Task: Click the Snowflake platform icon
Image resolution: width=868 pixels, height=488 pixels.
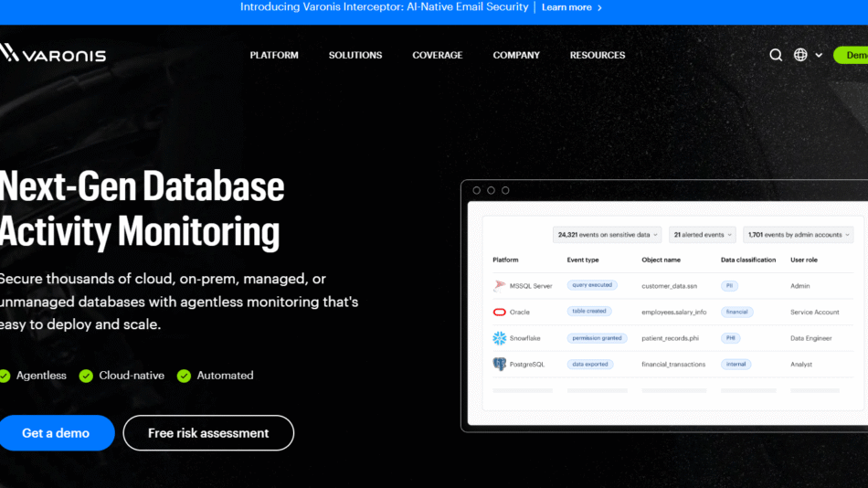Action: (500, 338)
